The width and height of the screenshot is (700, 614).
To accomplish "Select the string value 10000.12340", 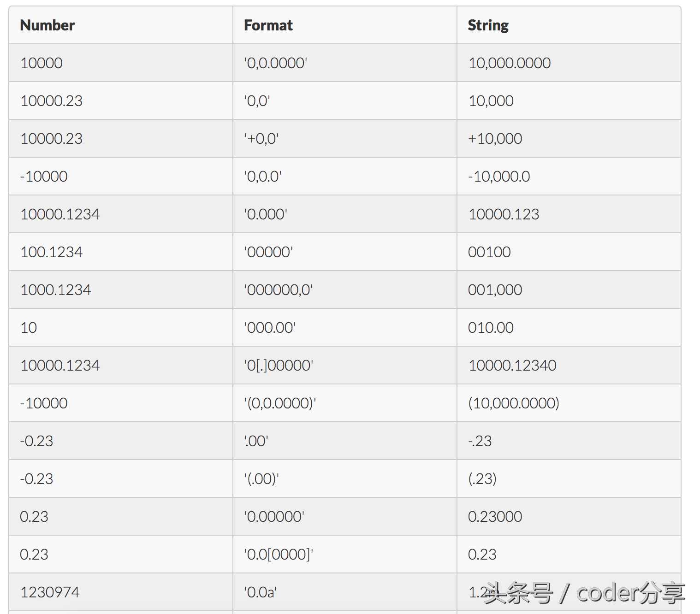I will coord(513,366).
